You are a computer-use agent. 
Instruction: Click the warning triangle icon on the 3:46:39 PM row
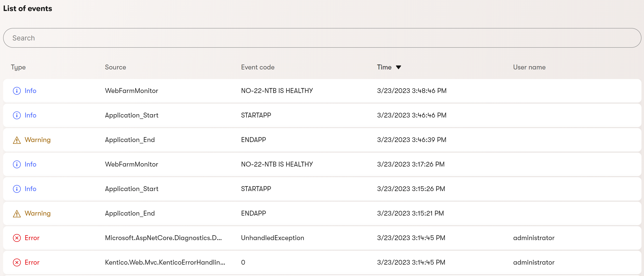(x=17, y=140)
